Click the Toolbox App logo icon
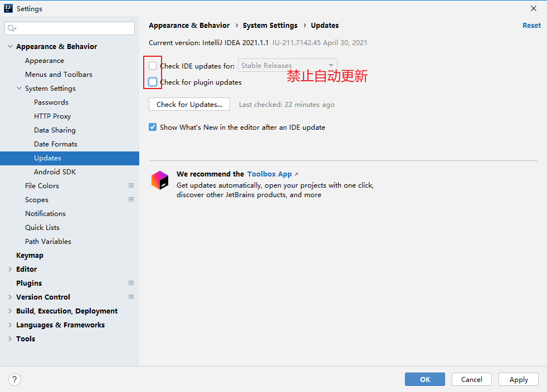 [160, 180]
